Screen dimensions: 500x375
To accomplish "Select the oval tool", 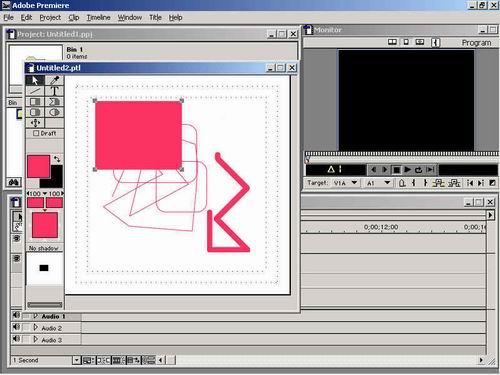I will click(54, 112).
